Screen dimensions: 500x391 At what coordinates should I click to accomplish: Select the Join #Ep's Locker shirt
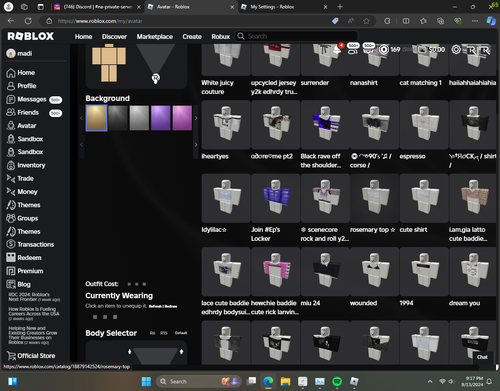click(x=275, y=198)
